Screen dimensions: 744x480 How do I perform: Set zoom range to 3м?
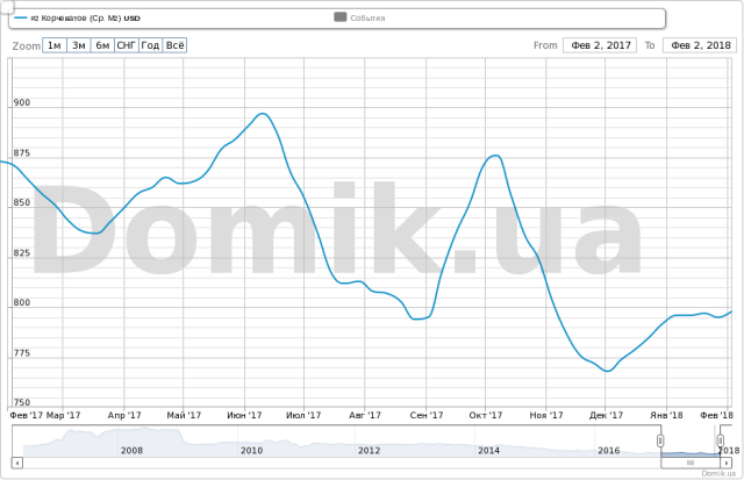[79, 46]
